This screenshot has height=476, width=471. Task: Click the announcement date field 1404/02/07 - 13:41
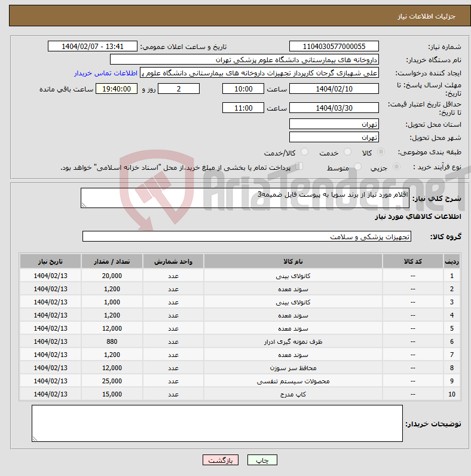pyautogui.click(x=93, y=47)
